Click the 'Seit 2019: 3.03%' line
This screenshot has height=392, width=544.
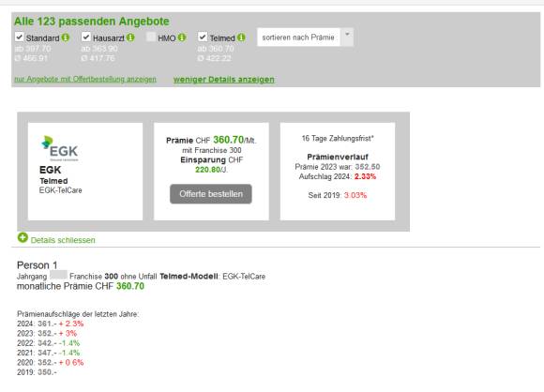[338, 195]
